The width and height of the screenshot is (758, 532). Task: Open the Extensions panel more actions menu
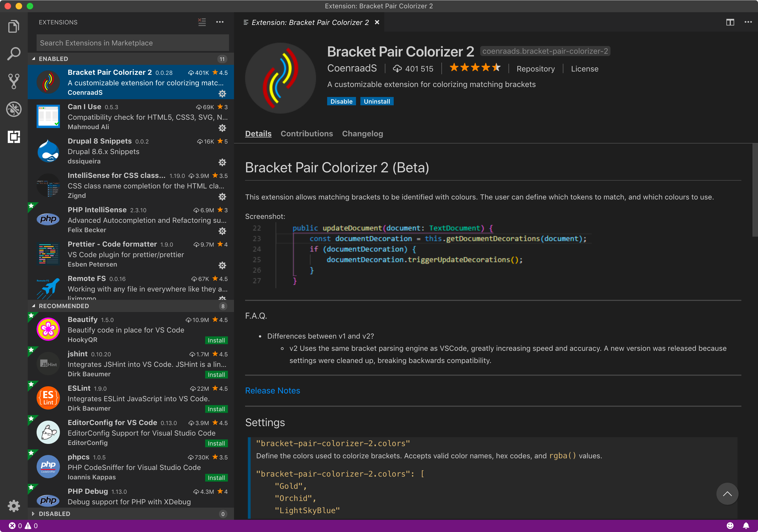pyautogui.click(x=220, y=22)
